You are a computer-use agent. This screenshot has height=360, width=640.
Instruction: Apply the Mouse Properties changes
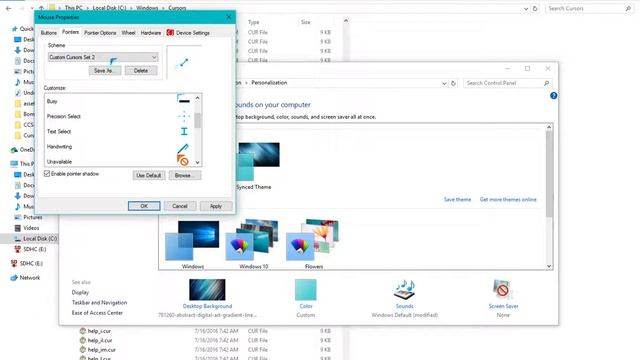coord(216,206)
